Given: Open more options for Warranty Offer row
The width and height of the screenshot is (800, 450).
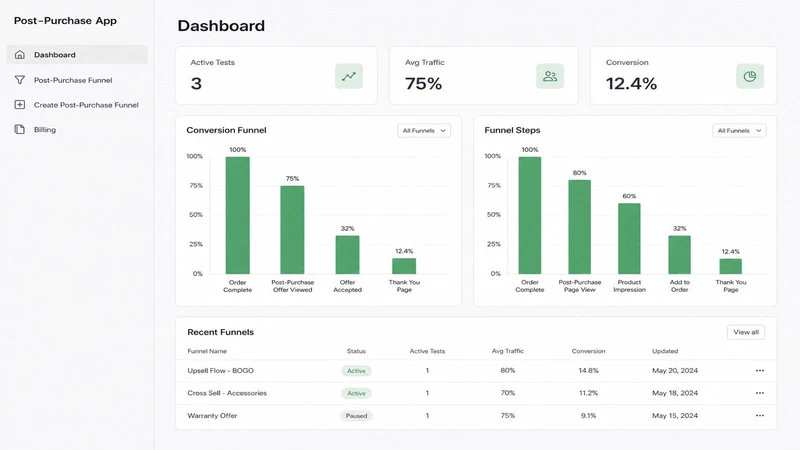Looking at the screenshot, I should coord(760,415).
